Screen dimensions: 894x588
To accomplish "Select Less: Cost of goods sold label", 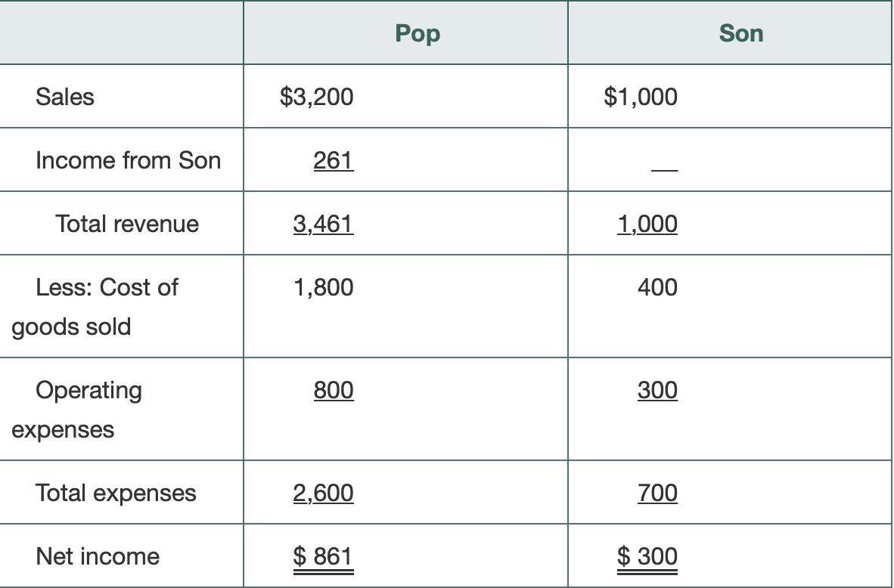I will 95,307.
